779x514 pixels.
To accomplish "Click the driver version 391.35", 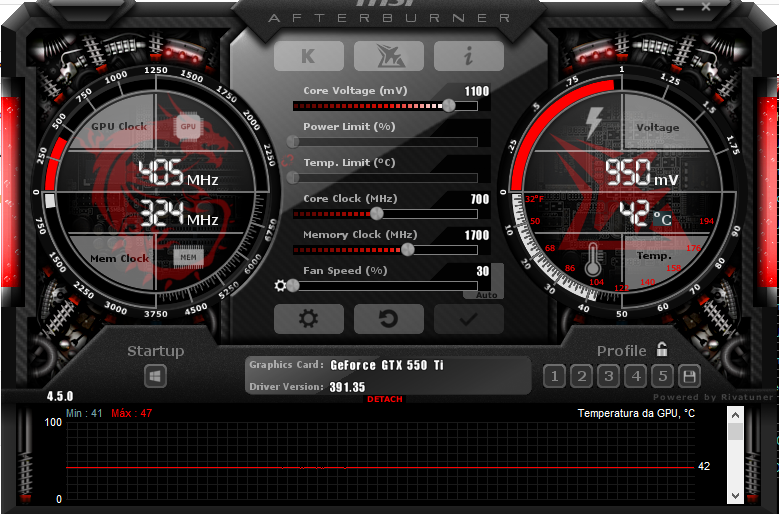I will [x=347, y=387].
